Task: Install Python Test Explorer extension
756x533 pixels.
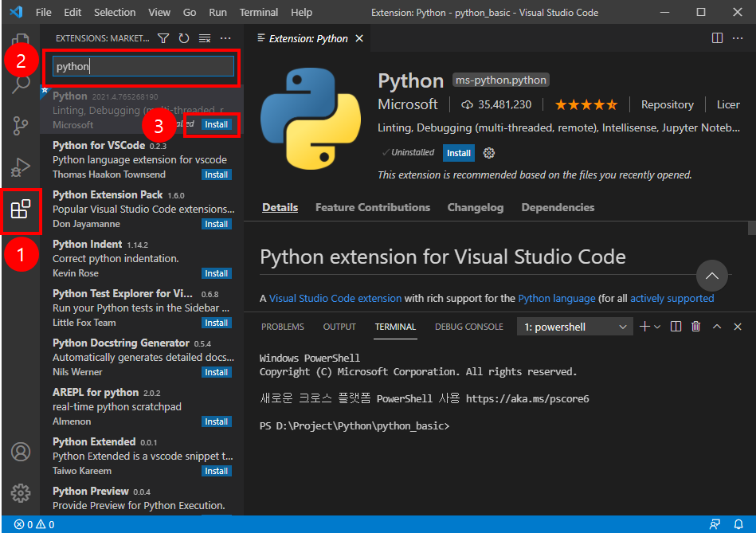Action: [216, 323]
